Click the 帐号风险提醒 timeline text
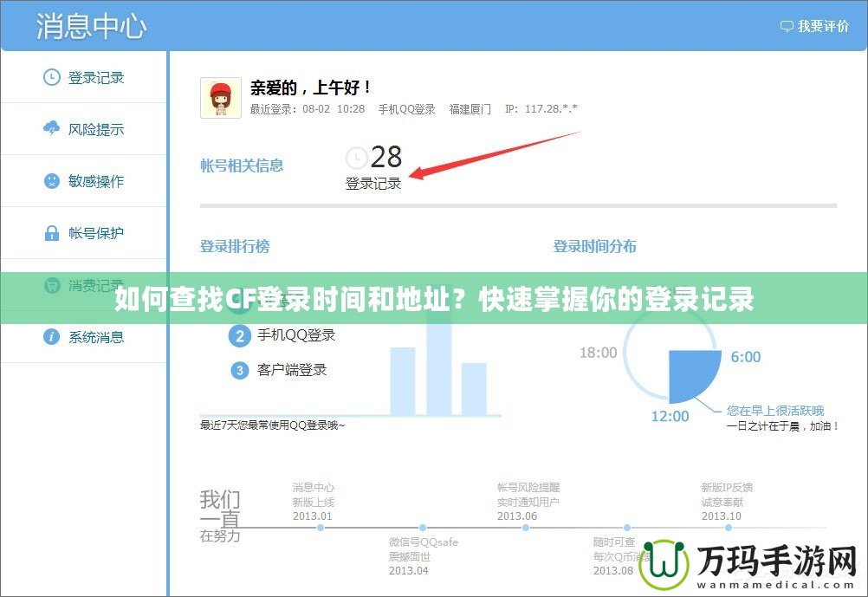 (528, 487)
